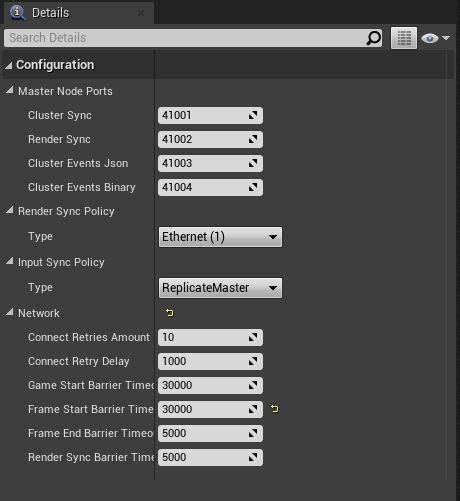The height and width of the screenshot is (501, 460).
Task: Edit the Render Sync Barrier Timeout value
Action: coord(210,457)
